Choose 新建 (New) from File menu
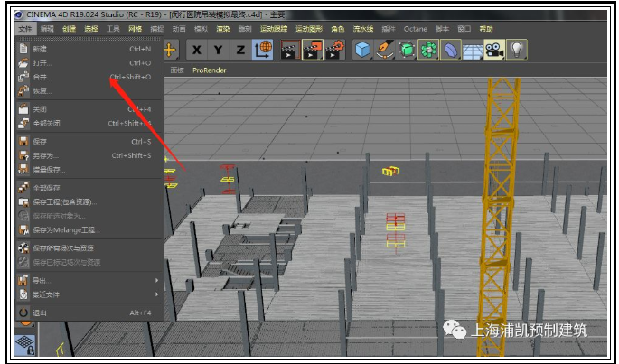The image size is (619, 364). pos(89,49)
